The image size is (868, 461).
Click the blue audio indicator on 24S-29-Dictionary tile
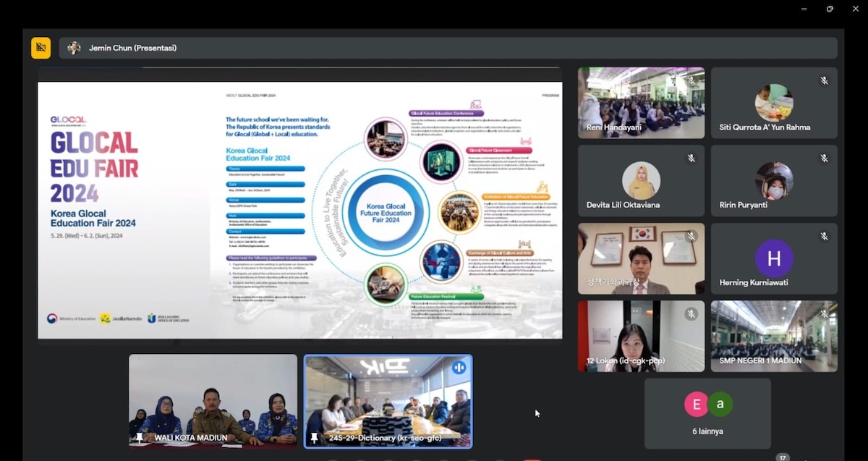coord(459,368)
